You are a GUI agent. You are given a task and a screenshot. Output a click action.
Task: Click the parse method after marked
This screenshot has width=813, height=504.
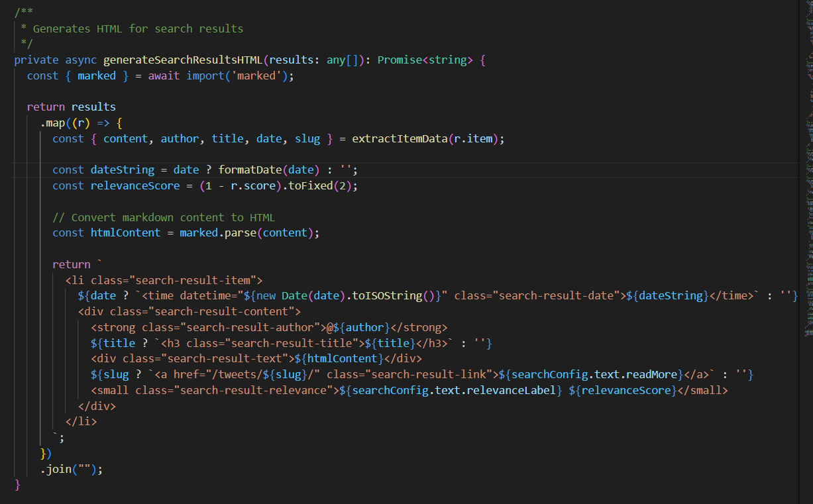[x=241, y=233]
